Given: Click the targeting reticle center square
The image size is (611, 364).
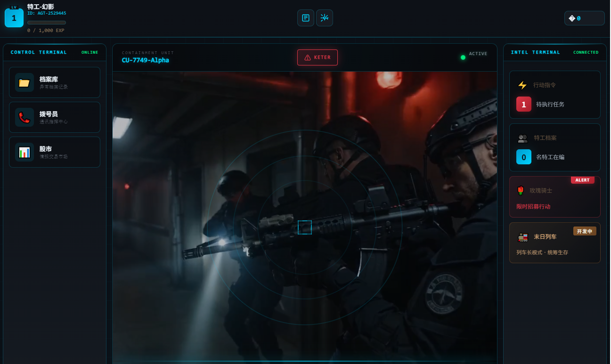Looking at the screenshot, I should pos(305,227).
